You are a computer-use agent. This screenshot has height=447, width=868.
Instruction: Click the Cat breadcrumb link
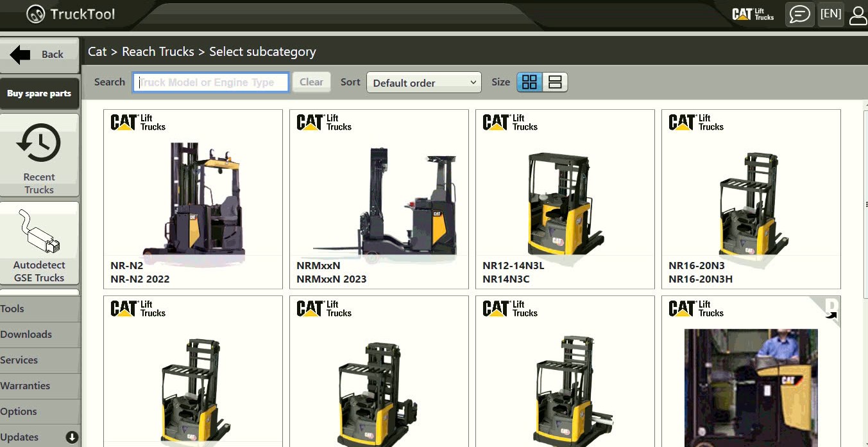click(98, 51)
